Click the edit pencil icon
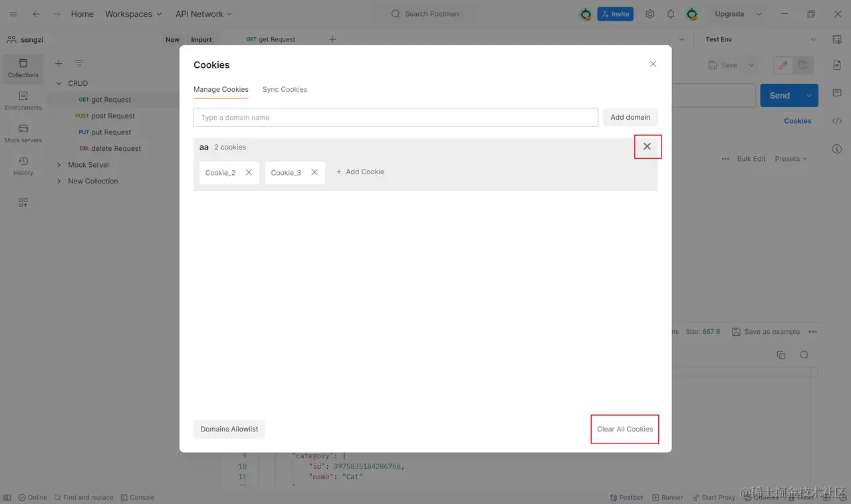This screenshot has height=504, width=851. pyautogui.click(x=783, y=65)
